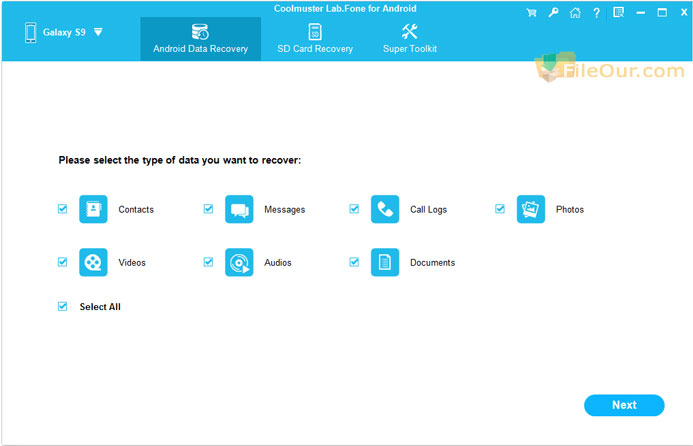The height and width of the screenshot is (446, 693).
Task: Click the shopping cart purchase icon
Action: pyautogui.click(x=531, y=13)
